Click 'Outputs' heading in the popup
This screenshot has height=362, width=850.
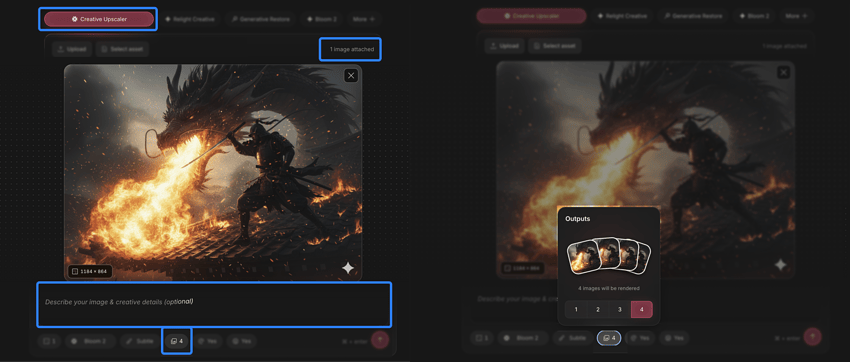pos(578,219)
